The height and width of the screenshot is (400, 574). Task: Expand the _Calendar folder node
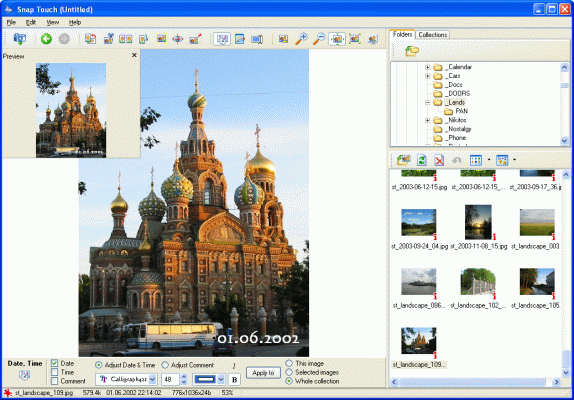(427, 67)
